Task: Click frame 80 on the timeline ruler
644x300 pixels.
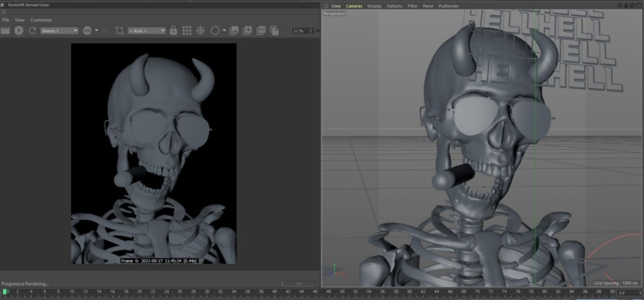Action: (545, 292)
